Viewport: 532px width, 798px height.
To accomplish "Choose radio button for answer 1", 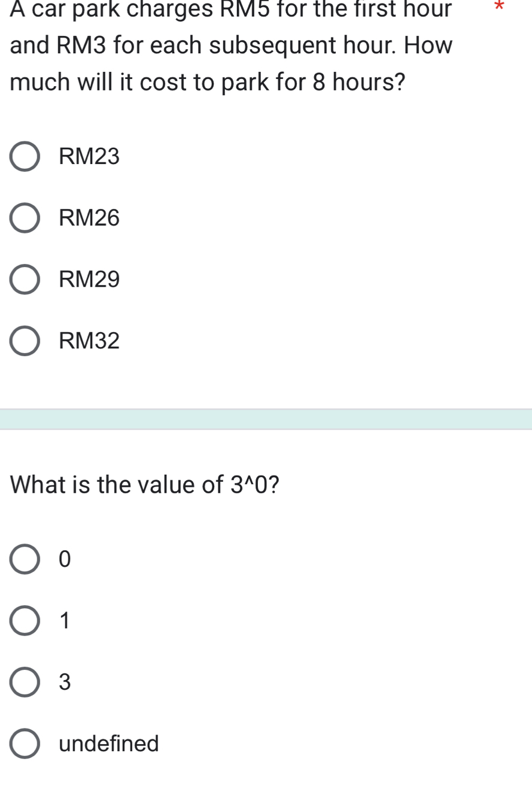I will 25,621.
